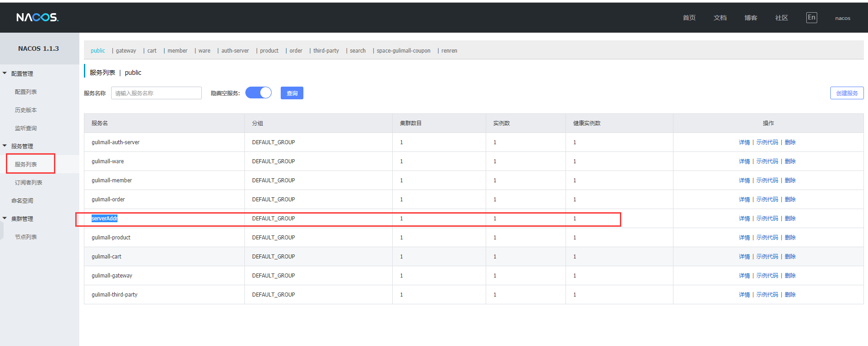This screenshot has height=346, width=868.
Task: Open 命名空间 in the sidebar
Action: (x=22, y=201)
